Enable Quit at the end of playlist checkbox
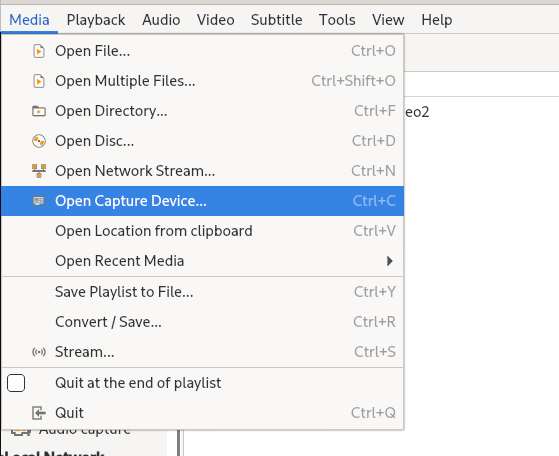 [x=16, y=383]
